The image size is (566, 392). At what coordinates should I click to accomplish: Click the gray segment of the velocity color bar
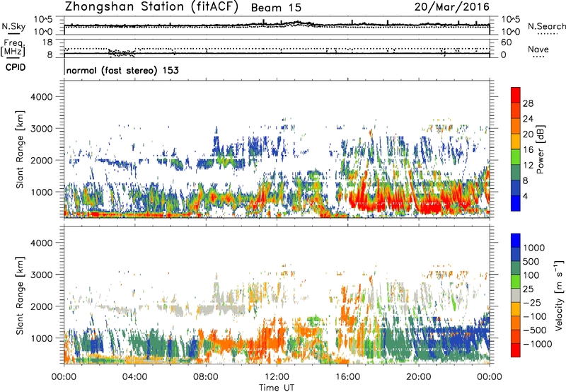click(x=516, y=296)
